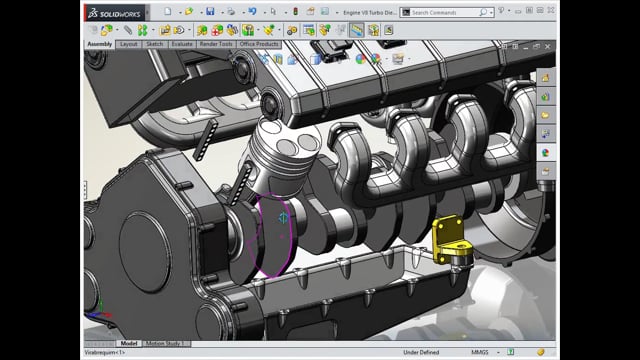Viewport: 640px width, 360px height.
Task: Open Custom Properties icon in task pane
Action: coord(546,171)
